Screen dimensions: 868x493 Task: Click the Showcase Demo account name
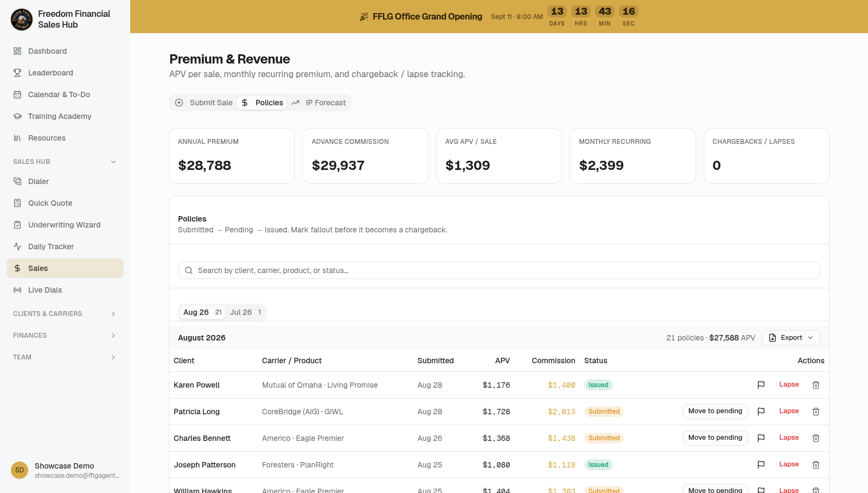pyautogui.click(x=64, y=466)
